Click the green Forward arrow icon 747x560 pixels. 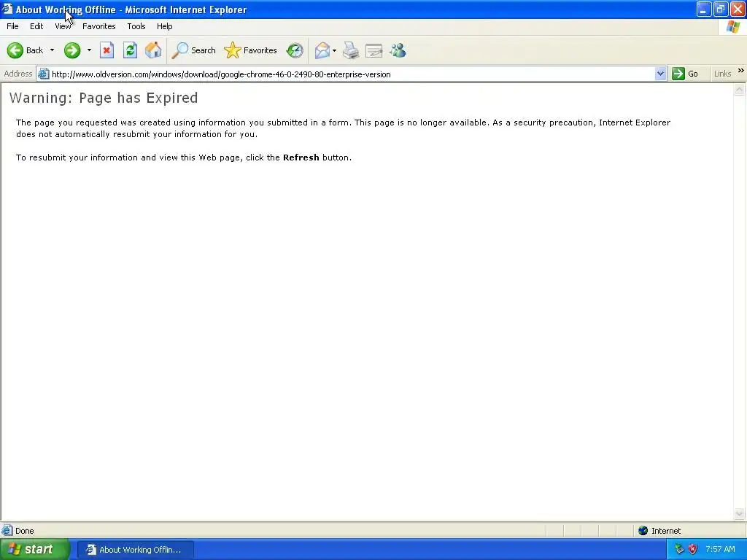72,50
